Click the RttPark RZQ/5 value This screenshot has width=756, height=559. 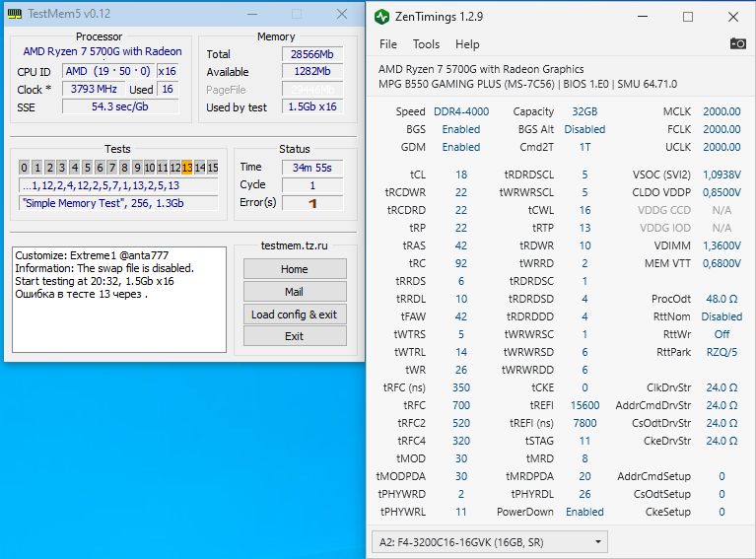pyautogui.click(x=722, y=352)
